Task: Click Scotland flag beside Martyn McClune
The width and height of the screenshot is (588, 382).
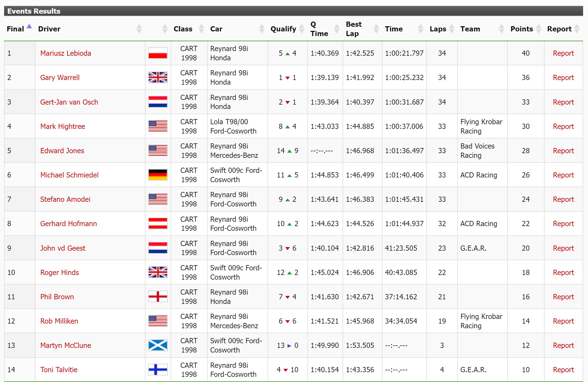Action: tap(158, 345)
